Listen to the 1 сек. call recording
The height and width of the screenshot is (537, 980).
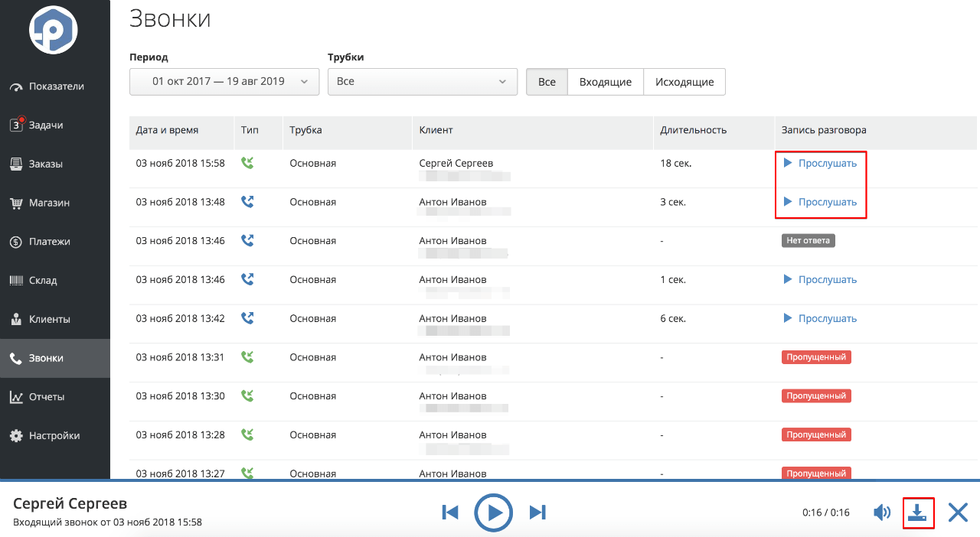(820, 279)
